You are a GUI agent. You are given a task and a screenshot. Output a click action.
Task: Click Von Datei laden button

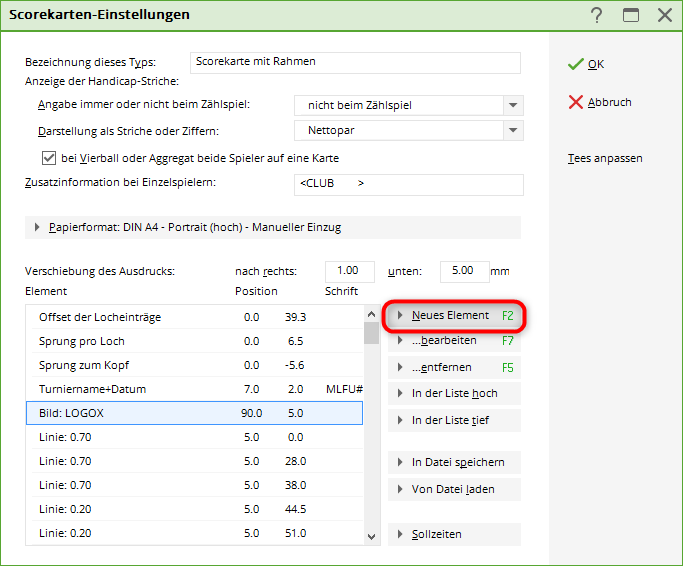pyautogui.click(x=453, y=490)
